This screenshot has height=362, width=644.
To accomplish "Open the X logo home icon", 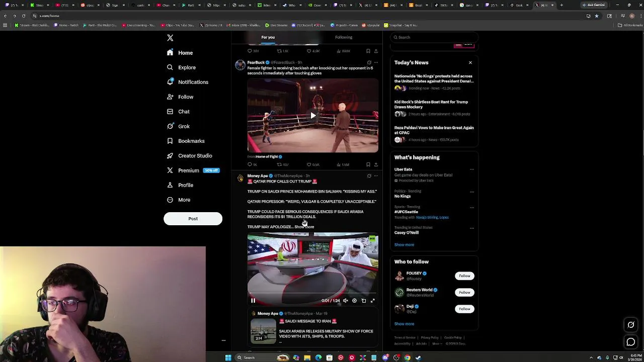I will (x=170, y=38).
